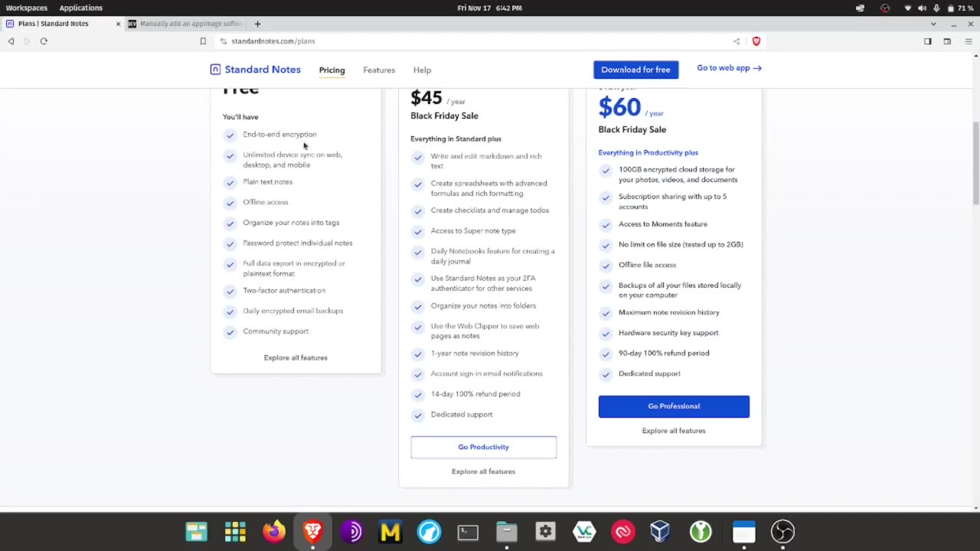This screenshot has width=980, height=551.
Task: Open the file manager folder dock icon
Action: coord(507,531)
